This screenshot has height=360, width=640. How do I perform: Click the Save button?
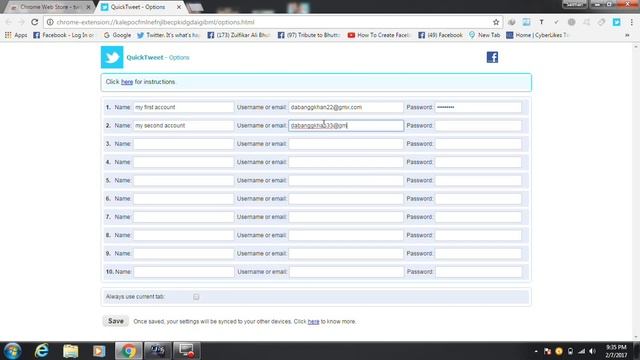coord(116,321)
